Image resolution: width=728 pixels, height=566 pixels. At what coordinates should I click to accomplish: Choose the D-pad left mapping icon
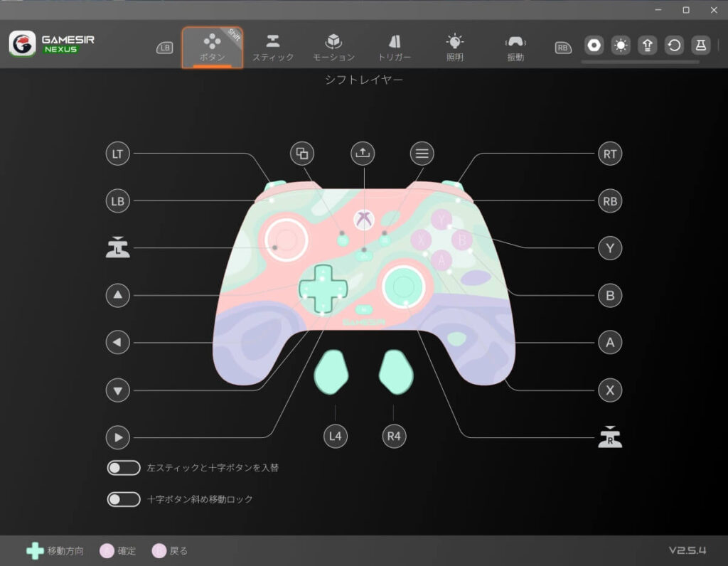pyautogui.click(x=117, y=343)
